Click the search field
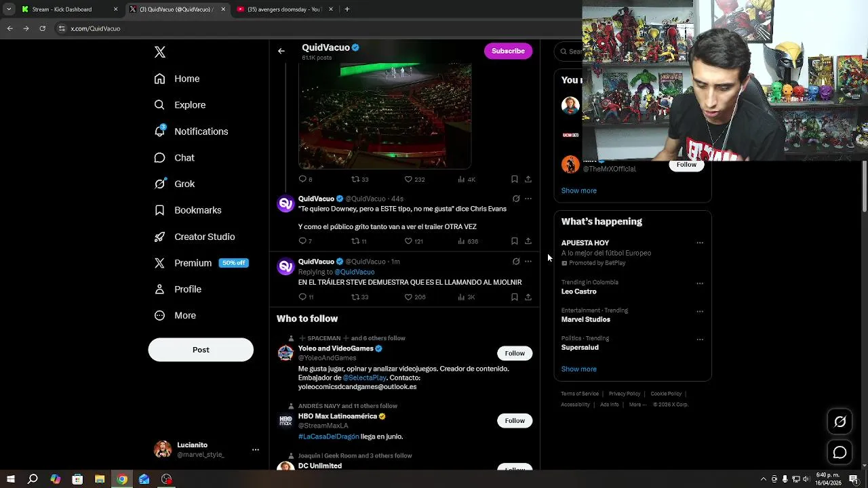The height and width of the screenshot is (488, 868). (x=568, y=51)
